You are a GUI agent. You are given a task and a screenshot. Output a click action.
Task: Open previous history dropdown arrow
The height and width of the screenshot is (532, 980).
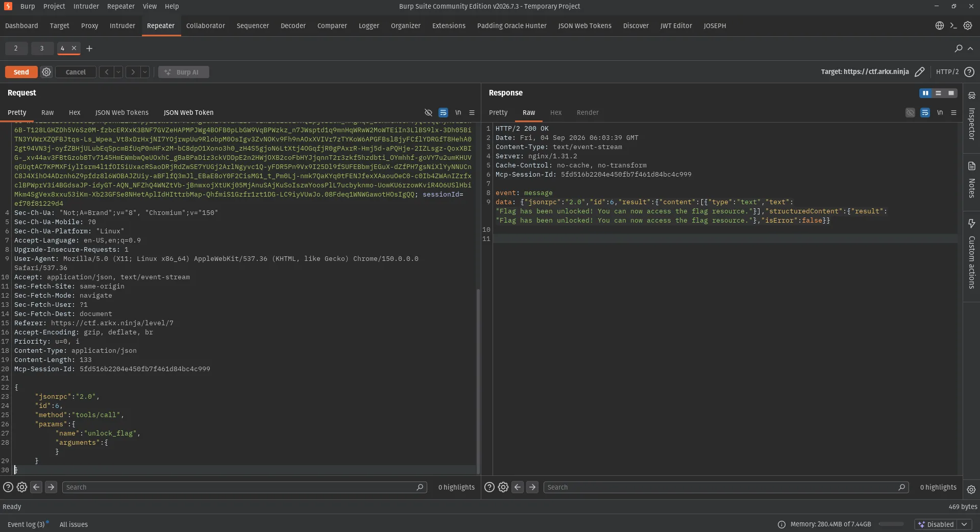[118, 72]
